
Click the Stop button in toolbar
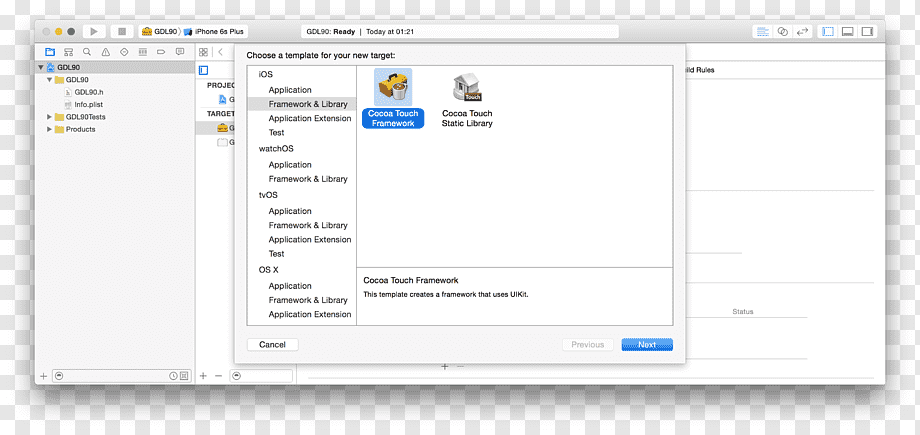coord(122,32)
